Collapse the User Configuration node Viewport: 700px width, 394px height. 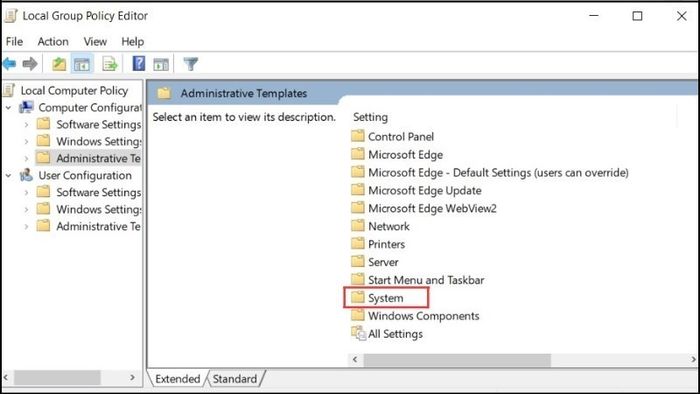[8, 176]
